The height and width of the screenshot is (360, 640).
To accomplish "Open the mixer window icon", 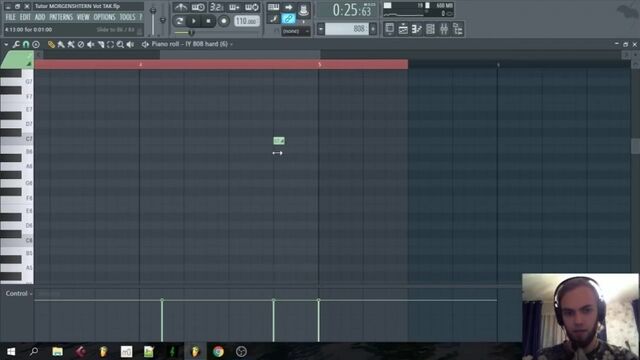I will tap(444, 29).
